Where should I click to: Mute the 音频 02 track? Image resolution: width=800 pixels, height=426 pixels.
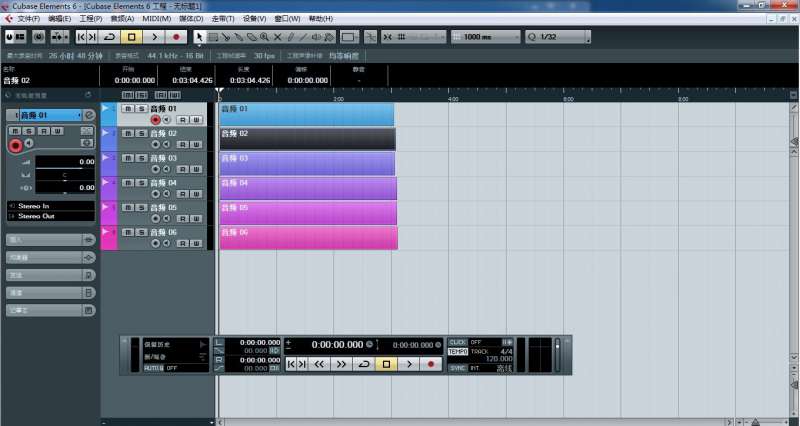[127, 133]
